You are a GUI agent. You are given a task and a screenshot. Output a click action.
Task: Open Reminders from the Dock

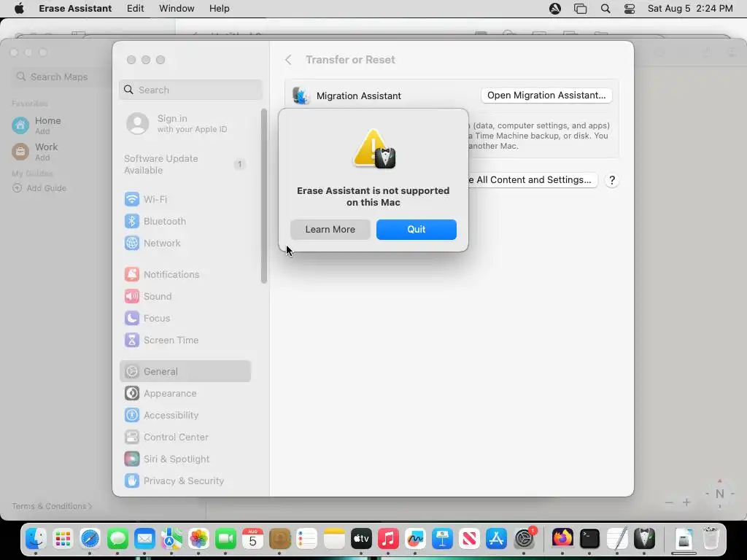[x=307, y=539]
